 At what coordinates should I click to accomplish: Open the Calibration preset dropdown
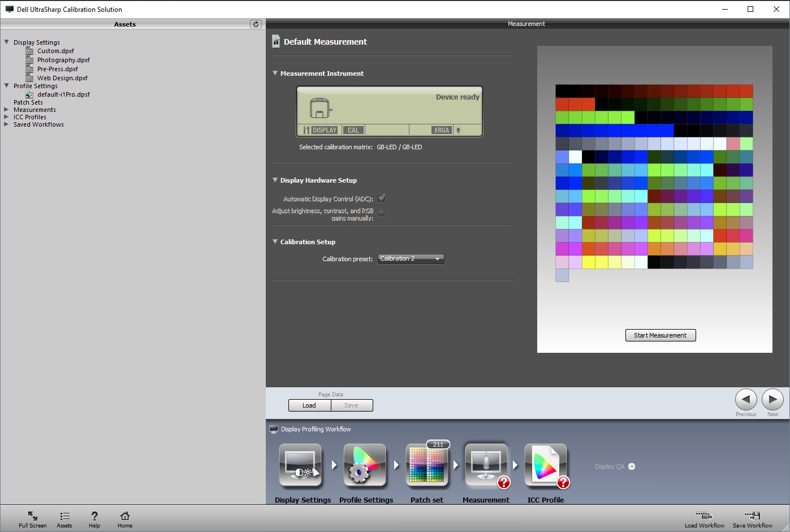(411, 259)
